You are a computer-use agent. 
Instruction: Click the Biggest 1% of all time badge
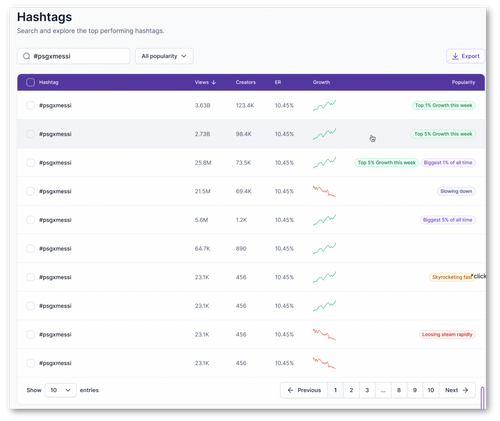coord(448,163)
